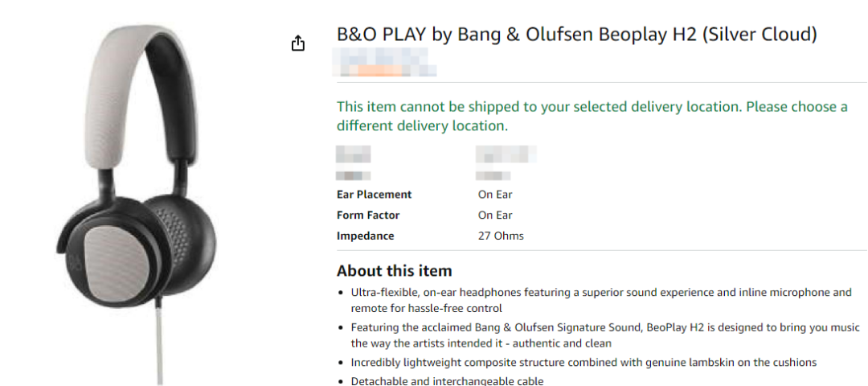The image size is (868, 386).
Task: Click the On Ear value beside Form Factor
Action: click(x=495, y=216)
